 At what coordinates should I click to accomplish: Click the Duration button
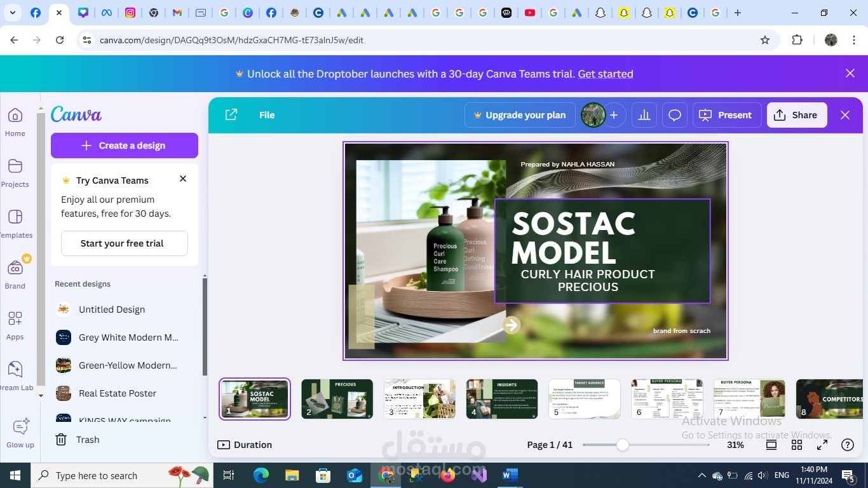click(x=245, y=445)
